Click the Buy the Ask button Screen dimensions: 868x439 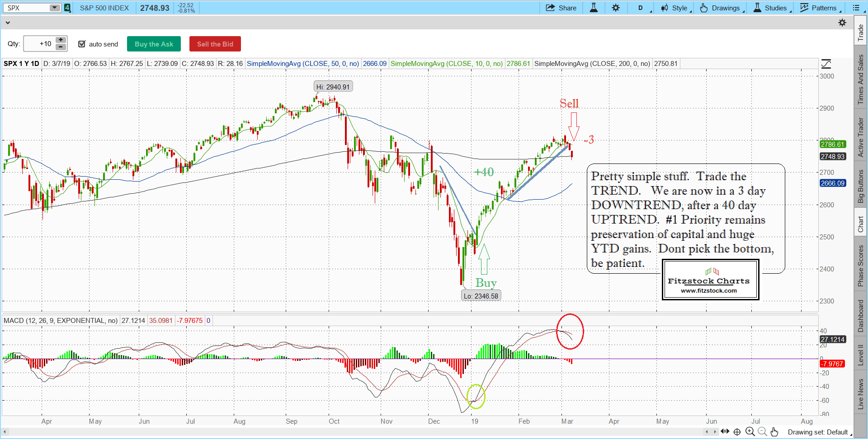[154, 44]
